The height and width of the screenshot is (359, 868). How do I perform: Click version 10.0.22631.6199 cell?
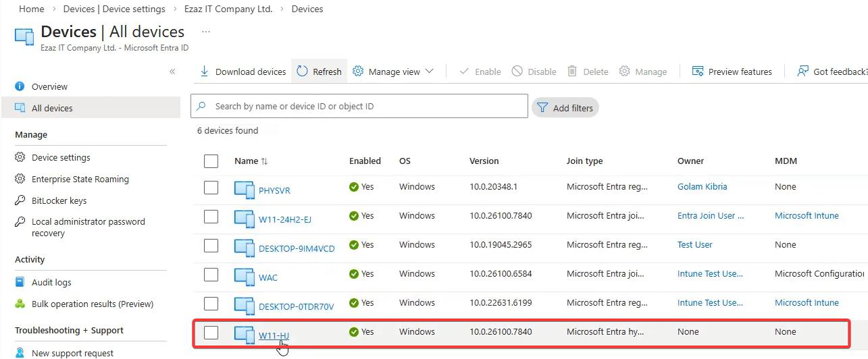[501, 302]
